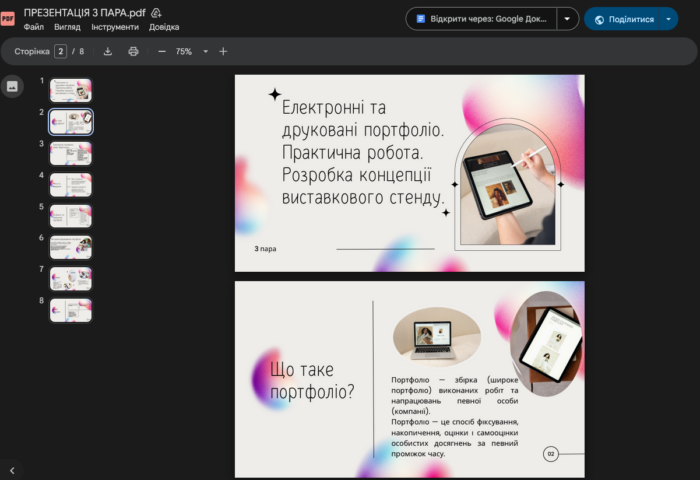Open the Інструменти menu

click(x=115, y=27)
